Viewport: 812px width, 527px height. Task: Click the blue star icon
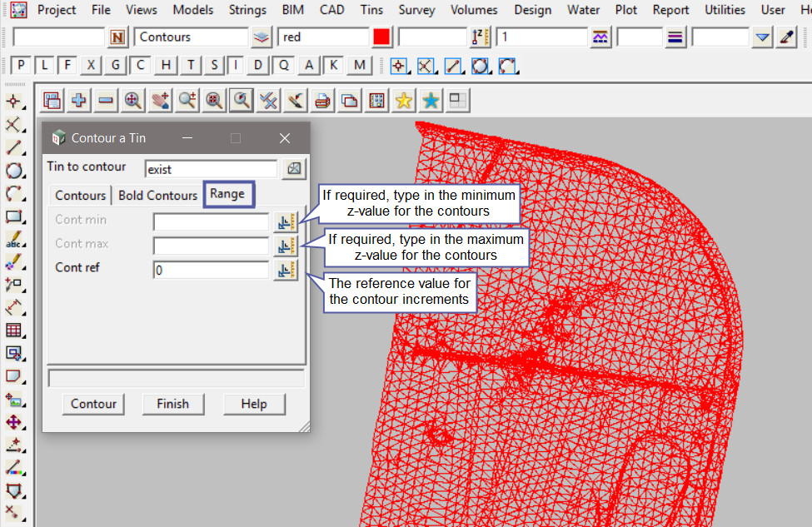(431, 101)
